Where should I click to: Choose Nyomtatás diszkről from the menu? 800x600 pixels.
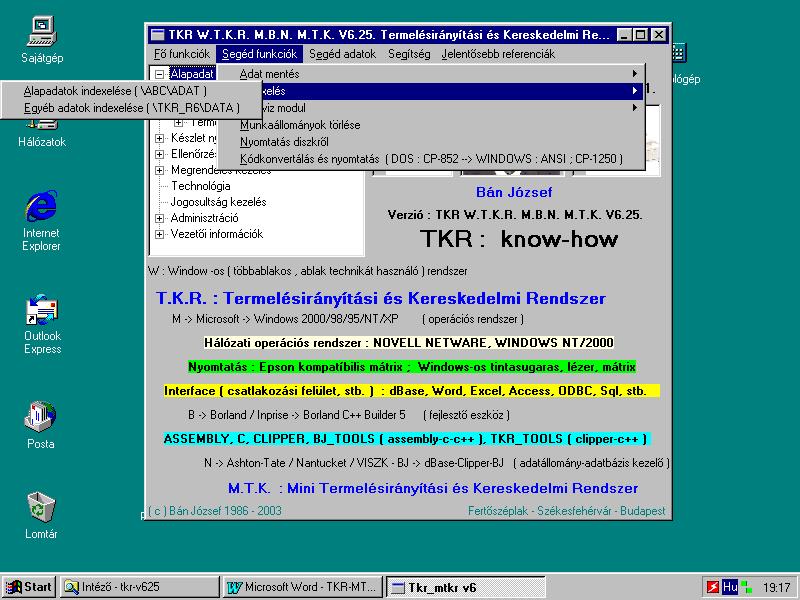432,142
